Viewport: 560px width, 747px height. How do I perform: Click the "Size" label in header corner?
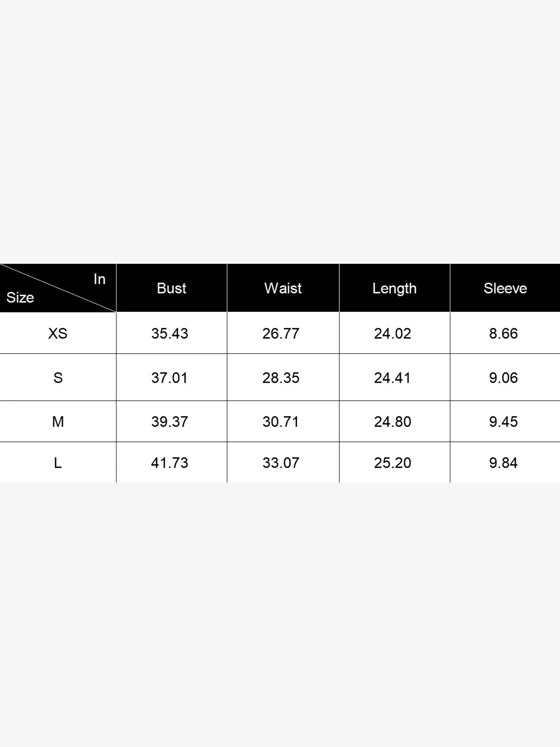coord(20,298)
